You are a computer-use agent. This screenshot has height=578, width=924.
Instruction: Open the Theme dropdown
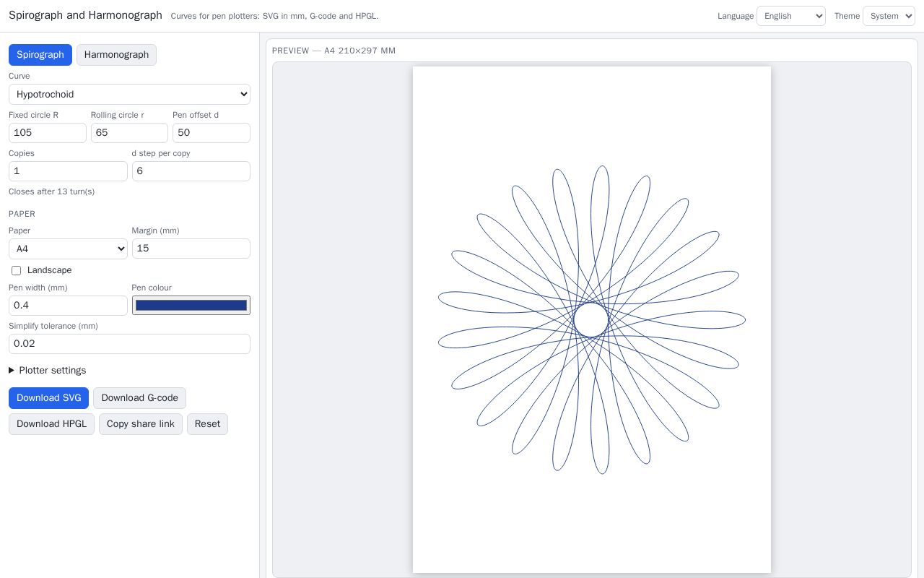pos(889,16)
